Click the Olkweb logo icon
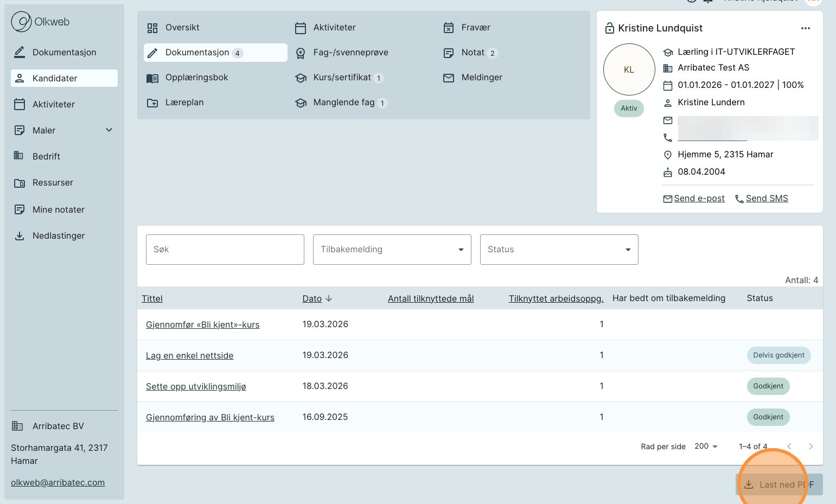 22,22
